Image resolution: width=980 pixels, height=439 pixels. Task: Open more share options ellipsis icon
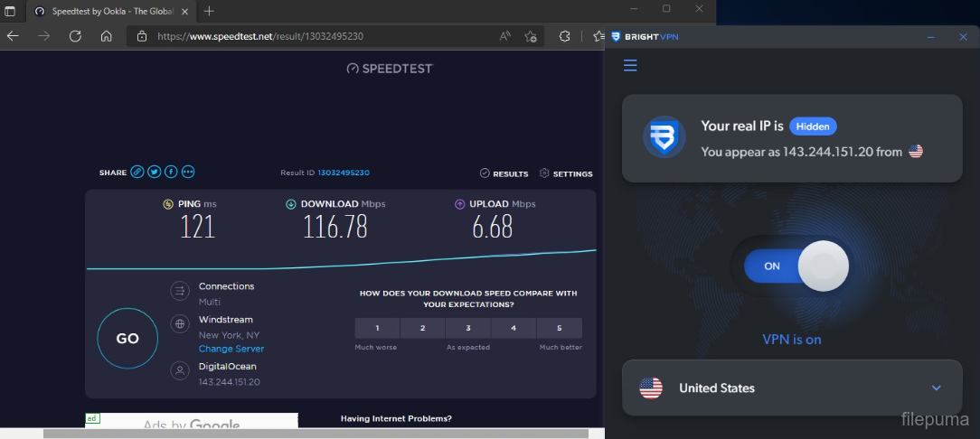click(x=188, y=172)
